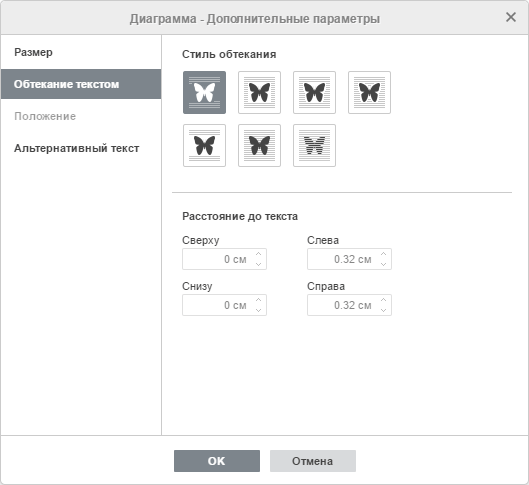The width and height of the screenshot is (529, 485).
Task: Open the Размер tab
Action: tap(81, 52)
